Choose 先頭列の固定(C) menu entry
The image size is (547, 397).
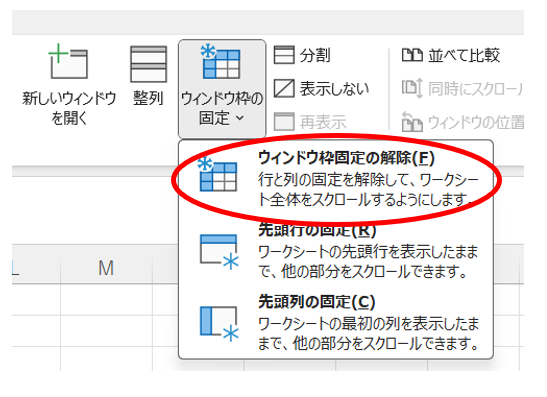[336, 323]
